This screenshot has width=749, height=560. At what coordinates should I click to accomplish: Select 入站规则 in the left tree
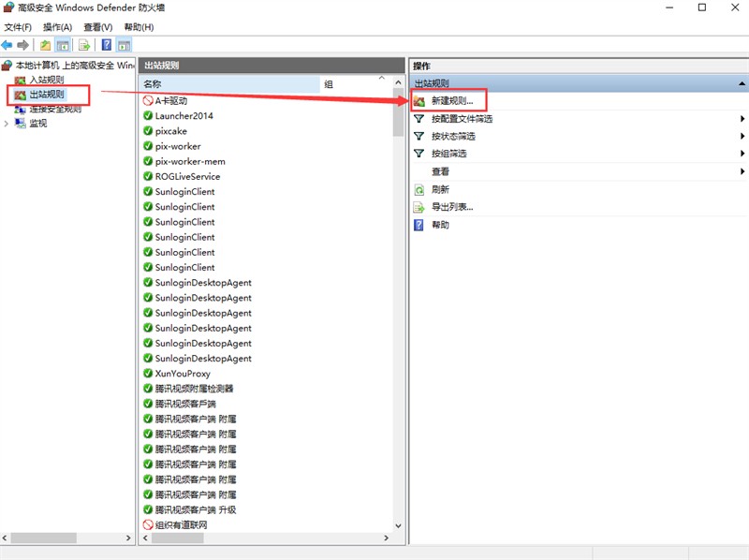pos(47,81)
